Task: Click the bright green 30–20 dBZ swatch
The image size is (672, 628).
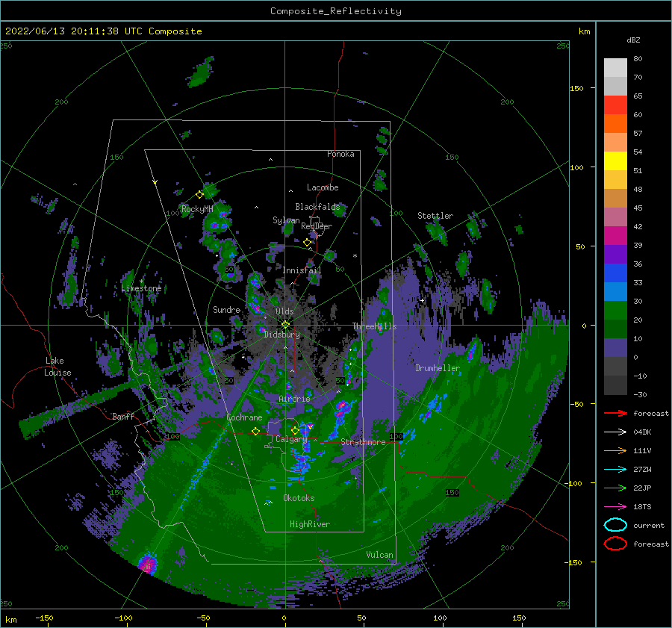Action: point(615,311)
